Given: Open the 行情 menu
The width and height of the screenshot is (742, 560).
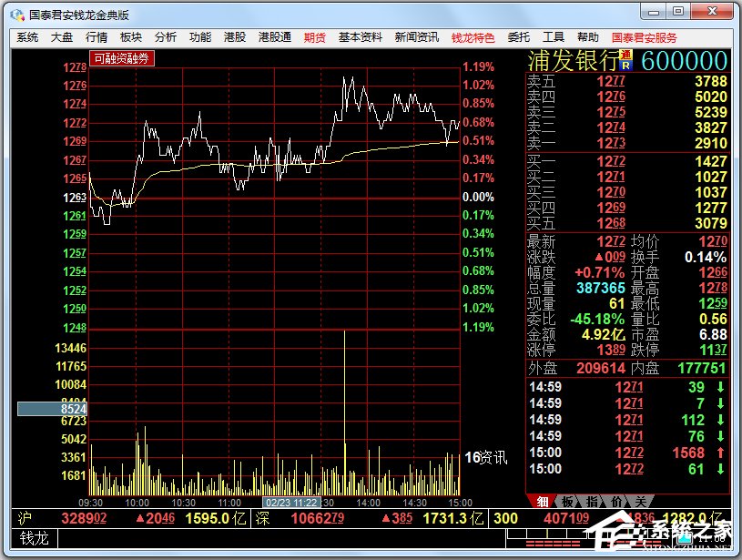Looking at the screenshot, I should 97,37.
